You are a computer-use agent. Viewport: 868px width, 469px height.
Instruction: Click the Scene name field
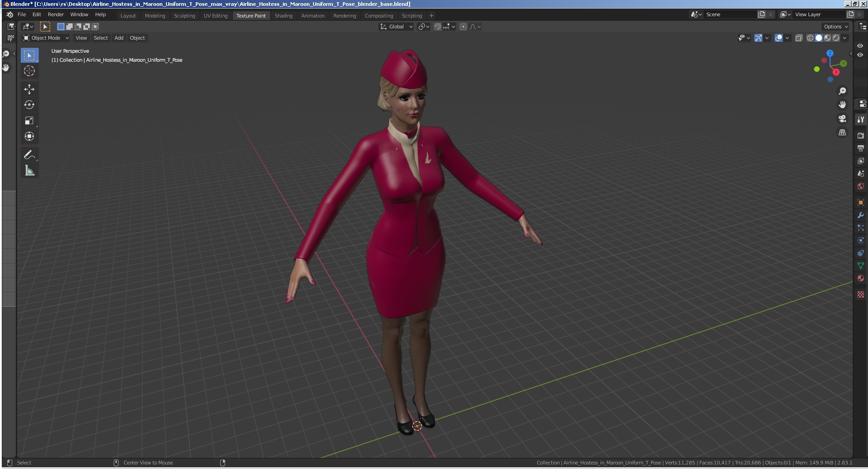pos(730,14)
